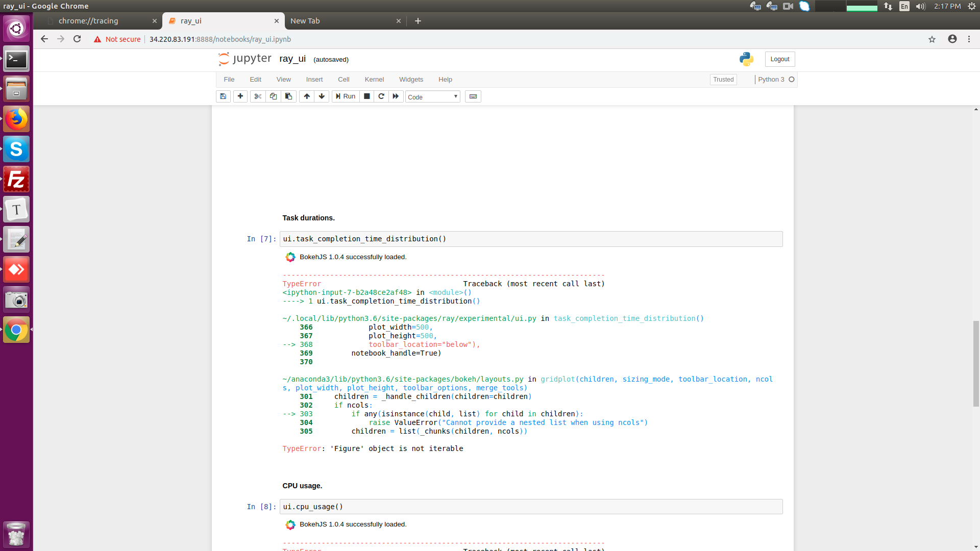Viewport: 980px width, 551px height.
Task: Close the ray_ui browser tab
Action: [277, 21]
